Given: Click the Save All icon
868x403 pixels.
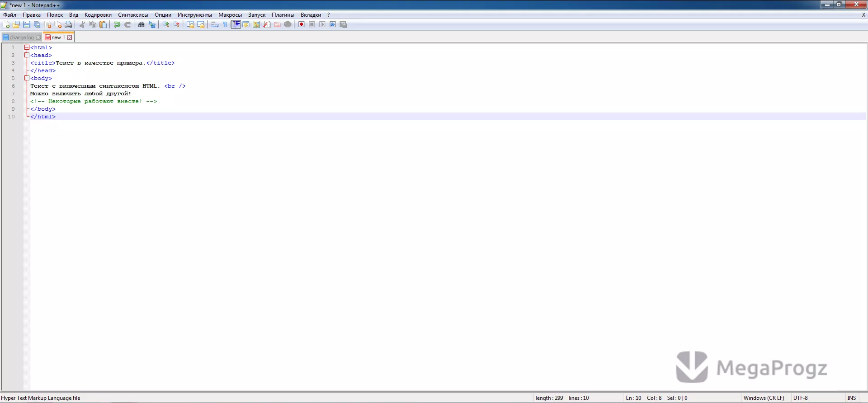Looking at the screenshot, I should (37, 24).
